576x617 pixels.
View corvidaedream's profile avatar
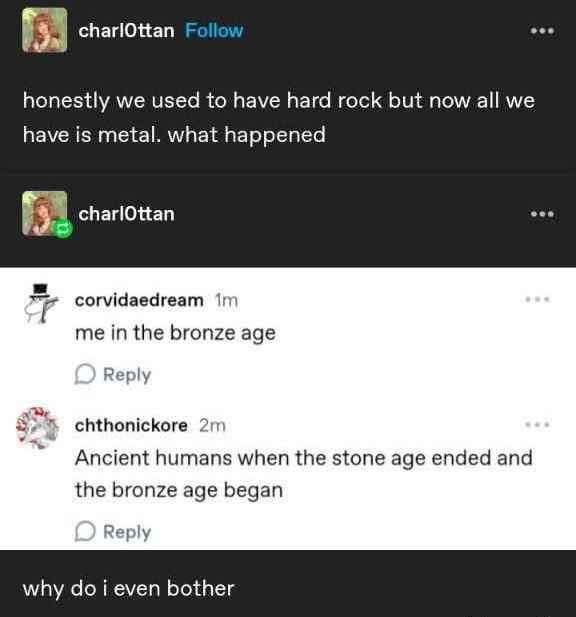click(x=40, y=303)
